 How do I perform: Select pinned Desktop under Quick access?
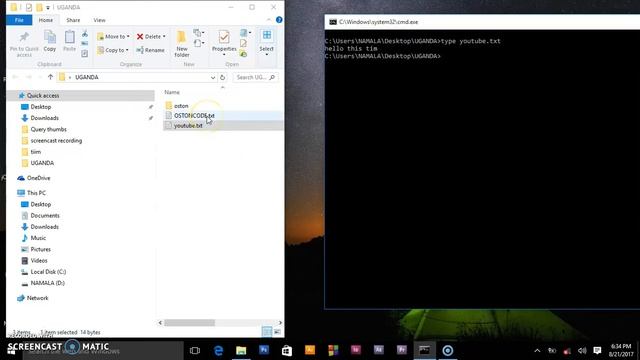[x=41, y=107]
